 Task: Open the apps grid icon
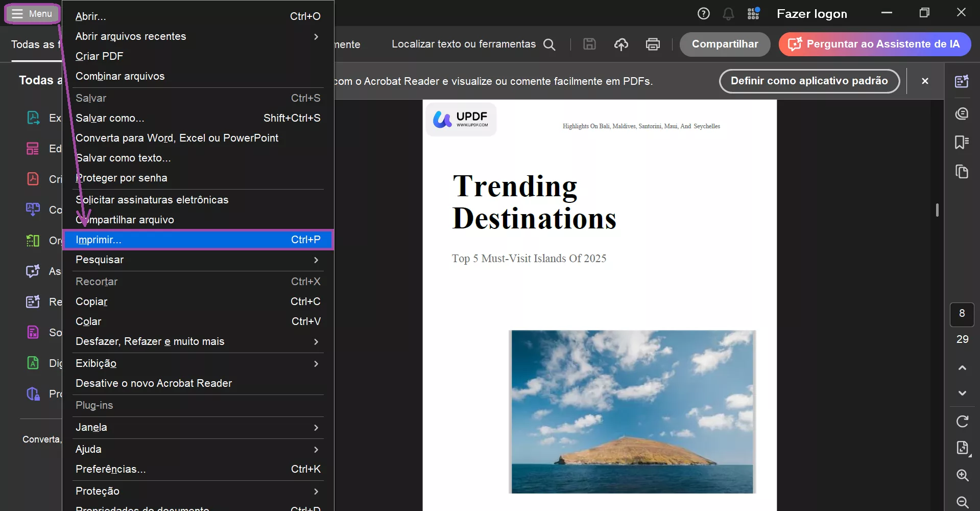pos(753,14)
